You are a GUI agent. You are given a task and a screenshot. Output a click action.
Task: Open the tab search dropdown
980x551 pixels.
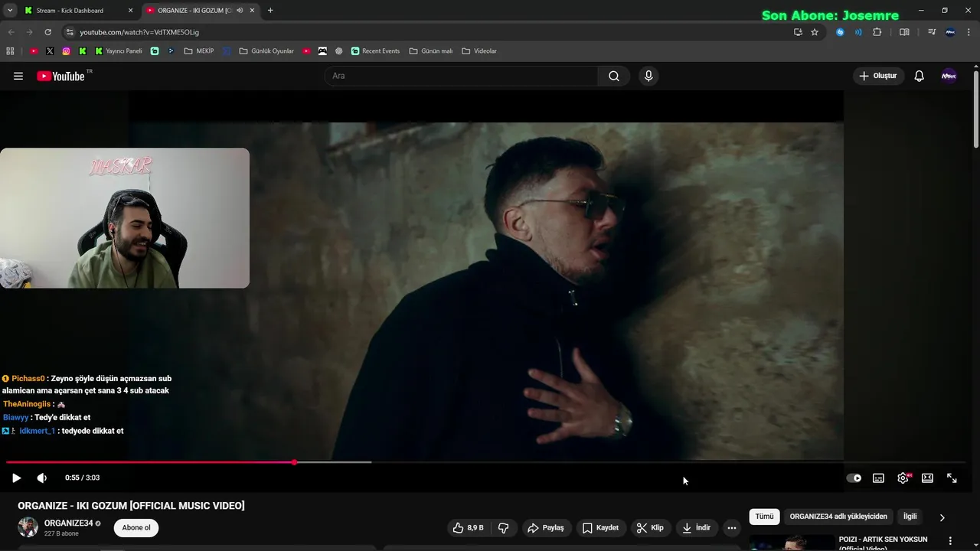coord(9,11)
